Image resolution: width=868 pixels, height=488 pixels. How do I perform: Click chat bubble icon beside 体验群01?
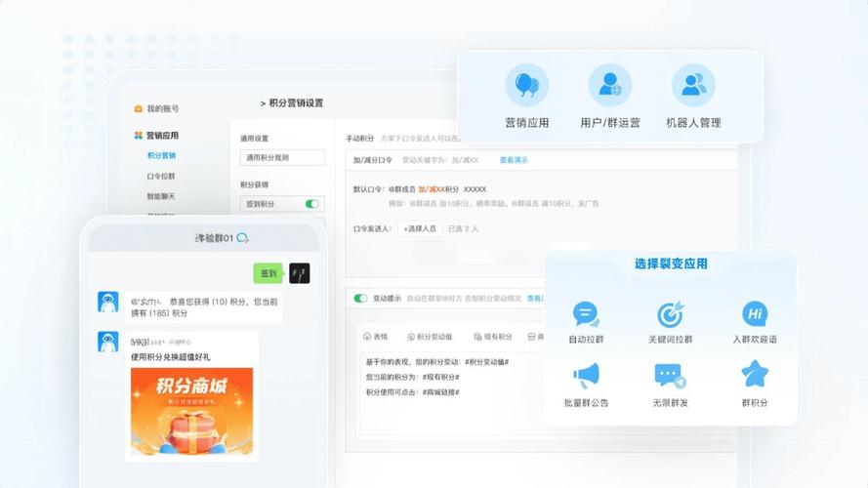[242, 238]
